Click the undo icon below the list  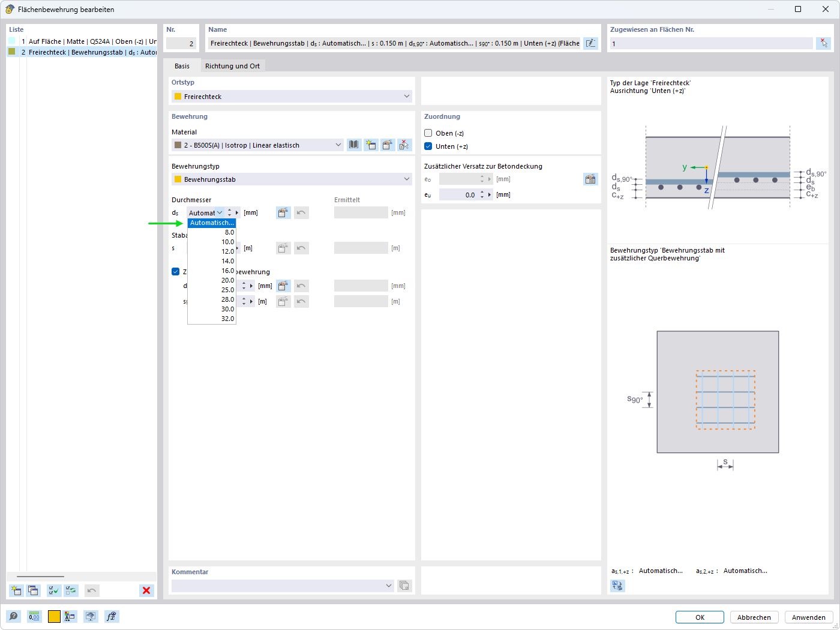pyautogui.click(x=92, y=590)
